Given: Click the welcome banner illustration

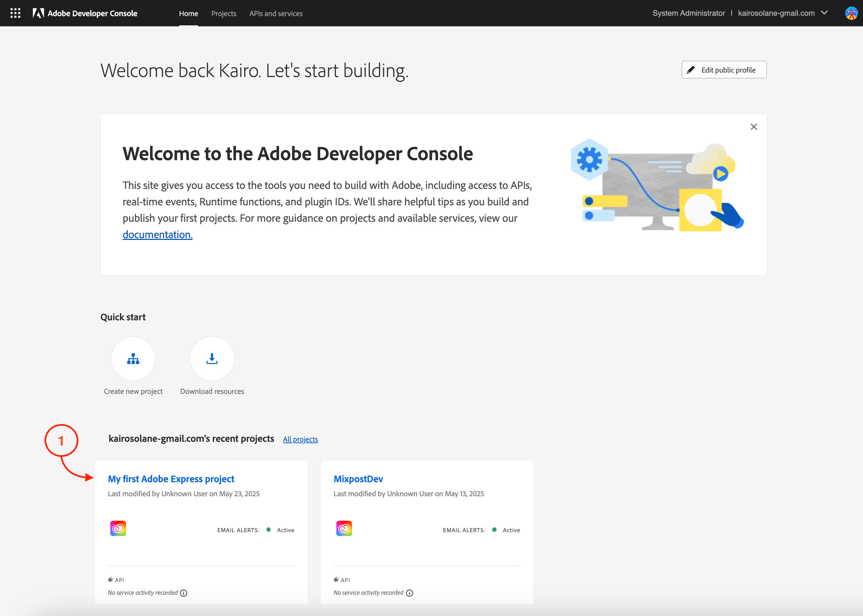Looking at the screenshot, I should [657, 185].
